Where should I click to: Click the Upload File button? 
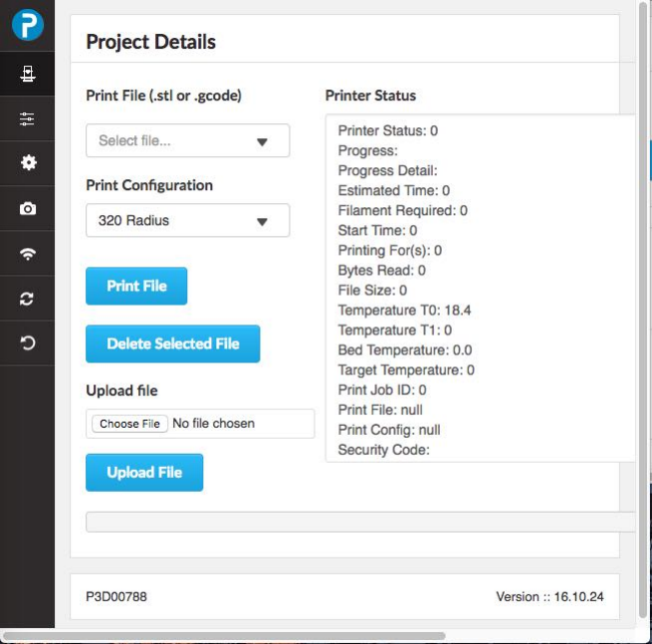[x=144, y=472]
